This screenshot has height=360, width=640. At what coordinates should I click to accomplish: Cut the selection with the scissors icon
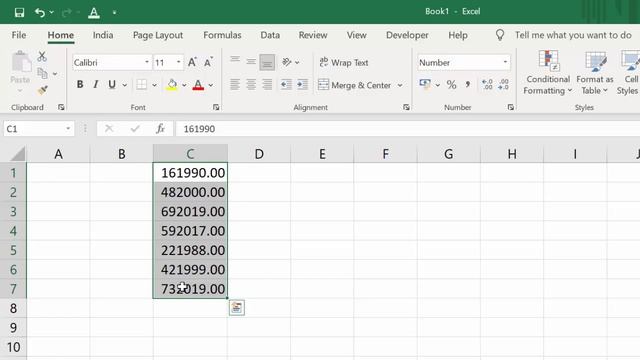[42, 56]
